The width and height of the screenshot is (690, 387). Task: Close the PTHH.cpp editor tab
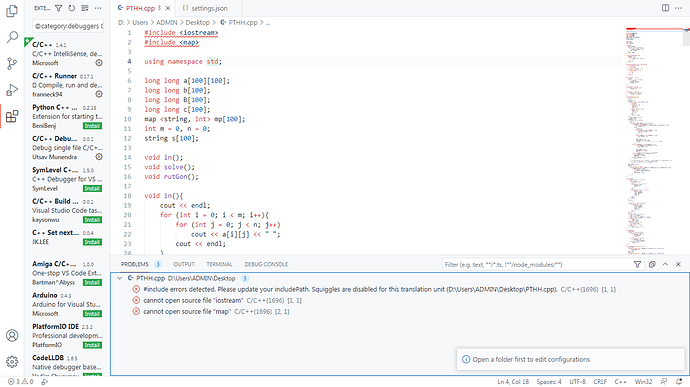click(168, 8)
